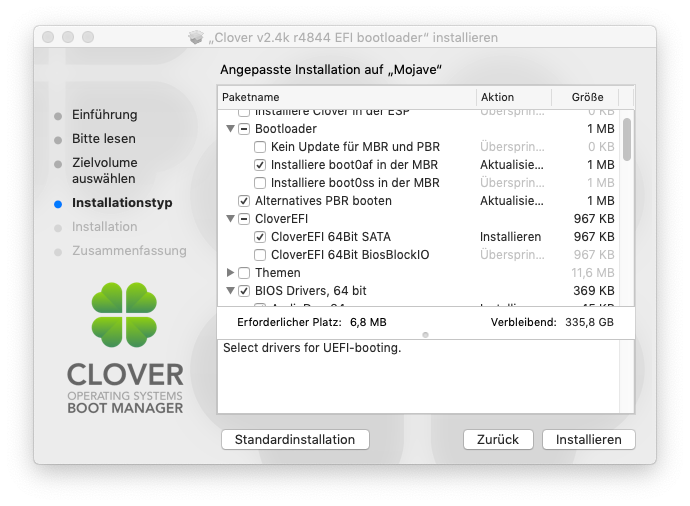Expand the Themen group triangle

point(230,273)
